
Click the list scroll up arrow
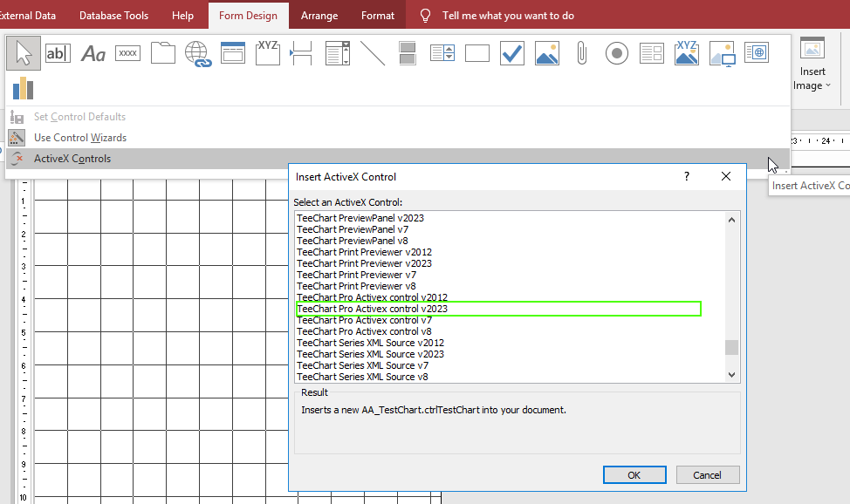[732, 220]
